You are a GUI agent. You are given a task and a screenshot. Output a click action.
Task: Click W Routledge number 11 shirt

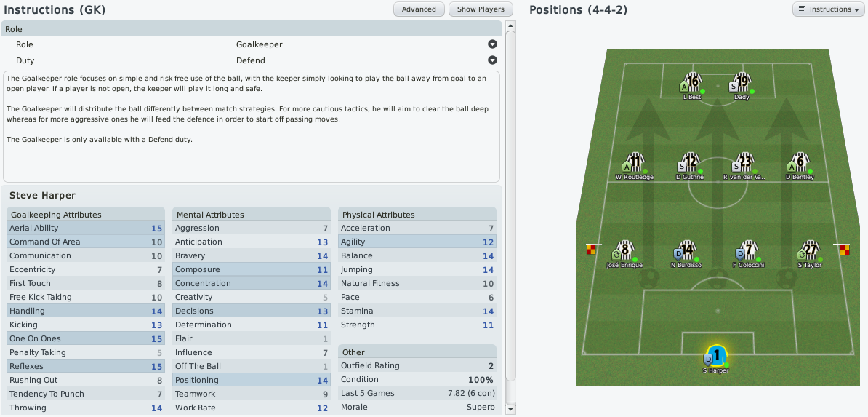(x=635, y=163)
